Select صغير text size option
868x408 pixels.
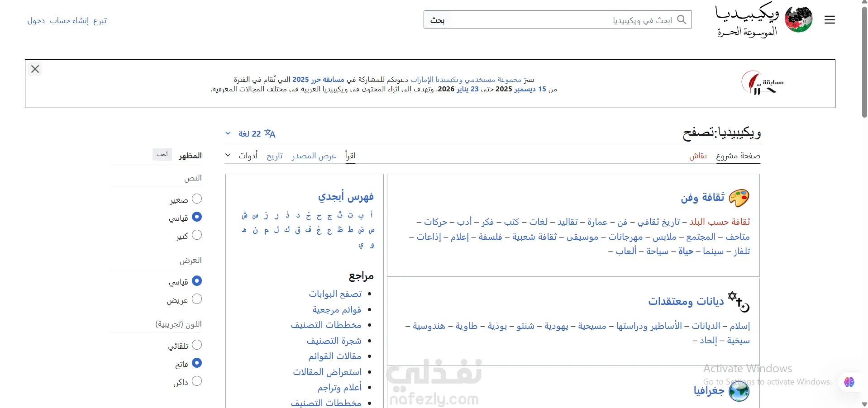point(197,199)
